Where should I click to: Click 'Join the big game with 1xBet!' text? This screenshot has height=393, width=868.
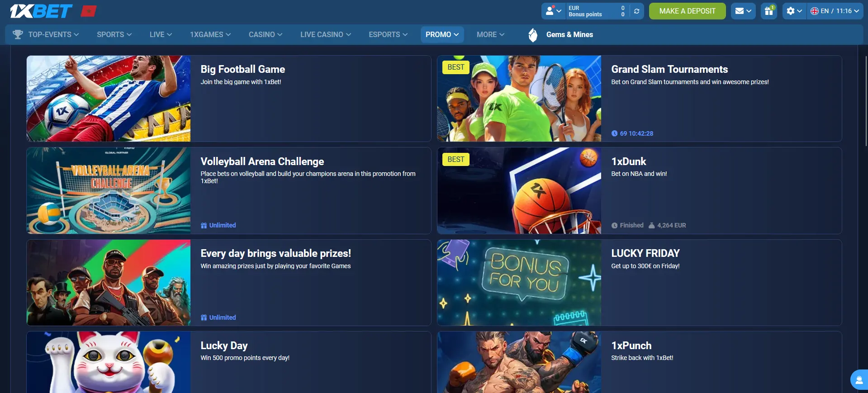tap(241, 82)
